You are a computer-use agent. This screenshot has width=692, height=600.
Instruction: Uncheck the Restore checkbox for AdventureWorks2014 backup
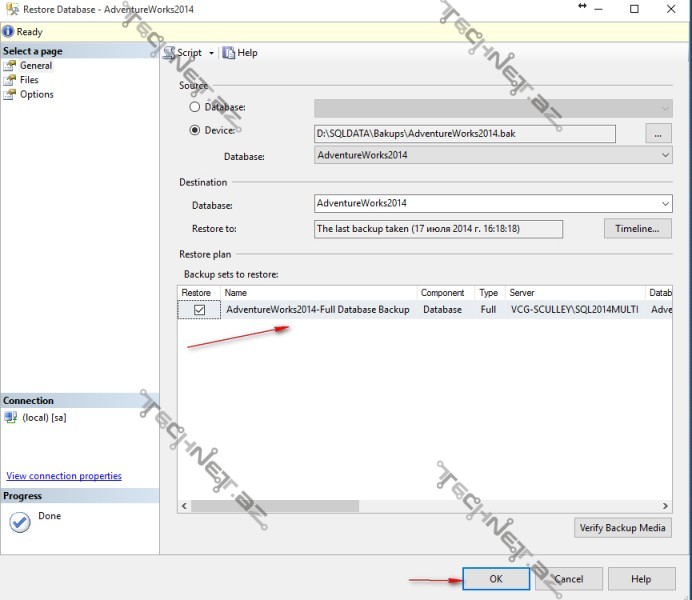click(199, 310)
